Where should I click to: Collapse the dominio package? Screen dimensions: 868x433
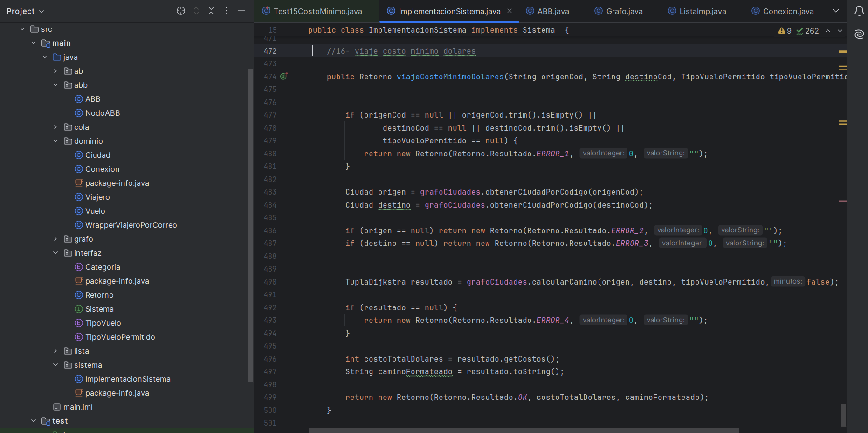coord(55,141)
